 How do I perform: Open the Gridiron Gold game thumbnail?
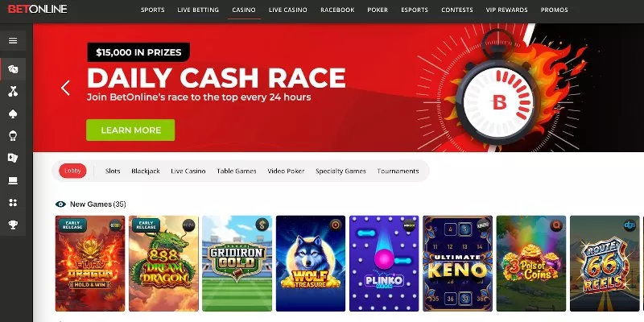237,263
